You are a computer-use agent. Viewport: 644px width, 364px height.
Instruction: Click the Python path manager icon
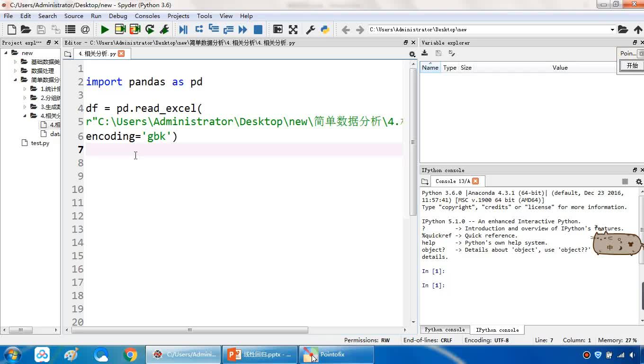[325, 29]
